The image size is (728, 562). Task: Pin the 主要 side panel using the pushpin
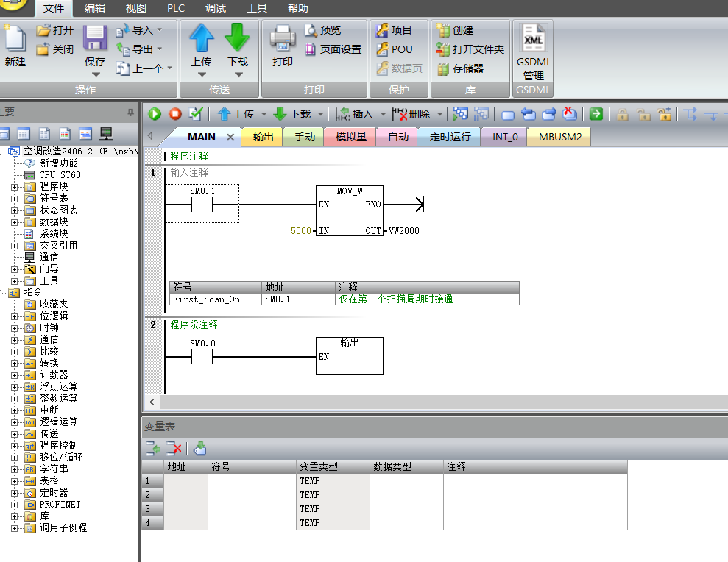[131, 113]
